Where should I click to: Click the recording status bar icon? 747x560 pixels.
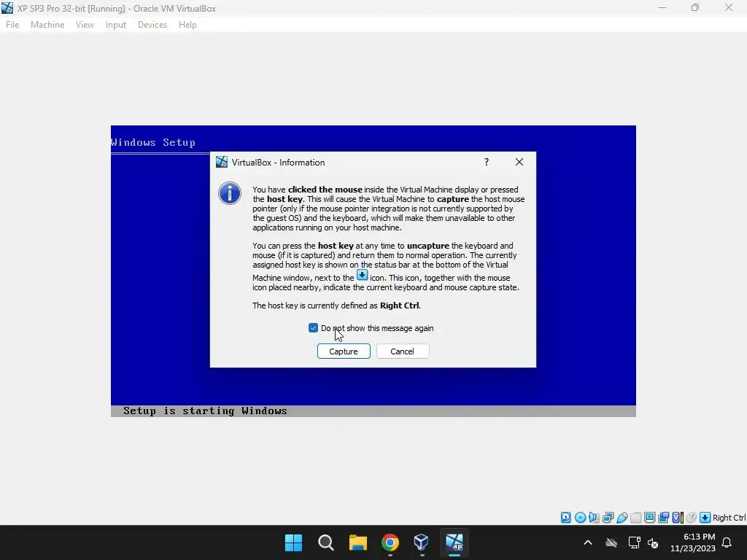point(663,517)
